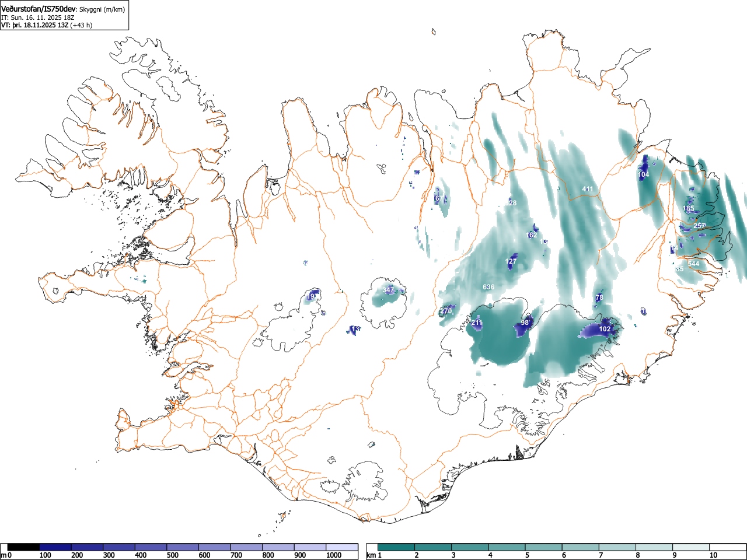This screenshot has height=560, width=747.
Task: Select the dark blue 100–200 m legend swatch
Action: coord(55,547)
